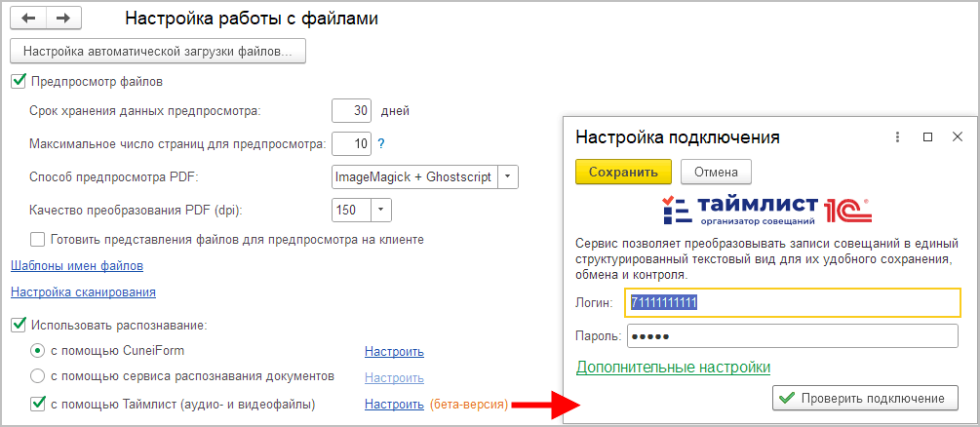The height and width of the screenshot is (427, 980).
Task: Click the Пароль input field
Action: pyautogui.click(x=792, y=336)
